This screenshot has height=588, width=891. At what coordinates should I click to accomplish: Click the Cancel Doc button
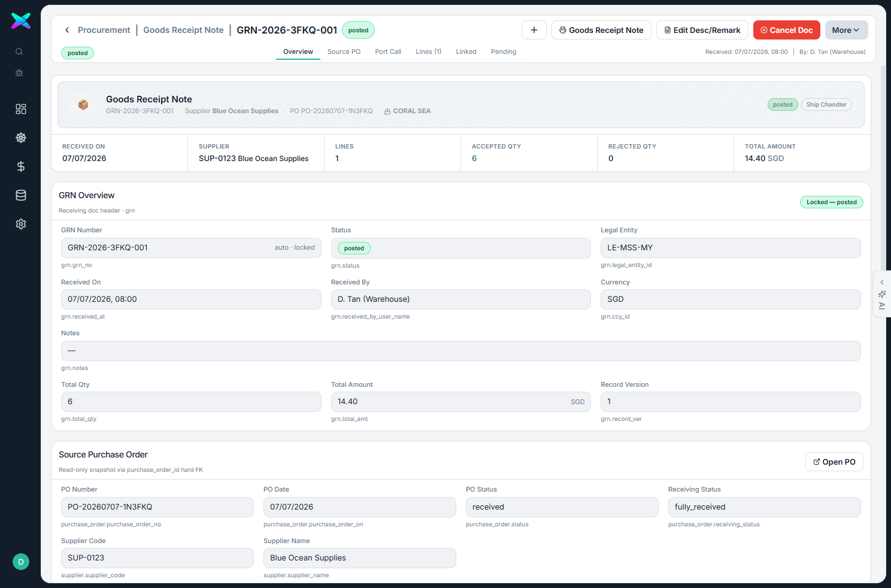[x=787, y=30]
